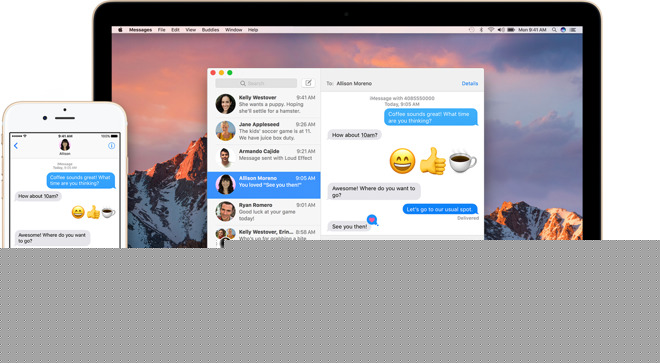Click the 'How about 10am?' bubble on Mac
The image size is (660, 363).
[354, 135]
